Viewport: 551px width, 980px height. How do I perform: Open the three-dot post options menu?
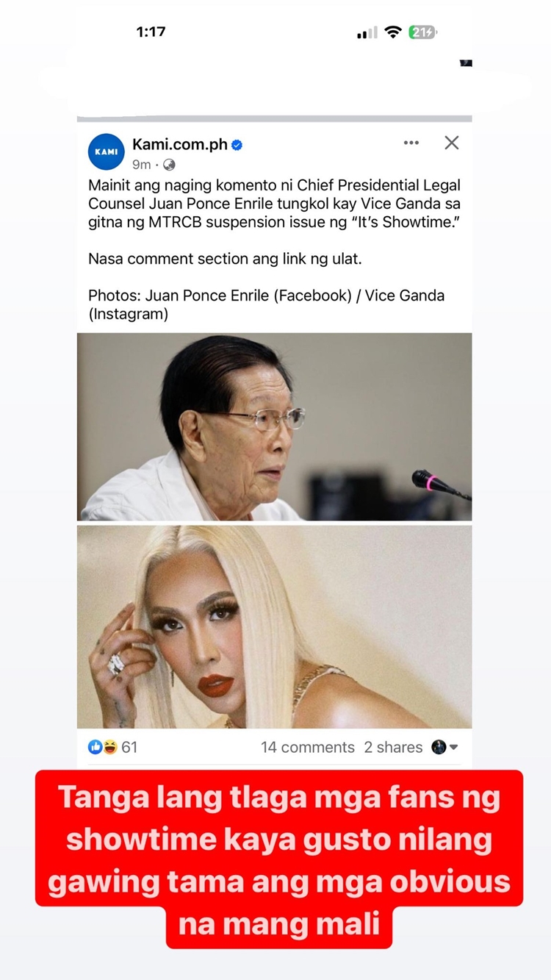click(x=411, y=143)
